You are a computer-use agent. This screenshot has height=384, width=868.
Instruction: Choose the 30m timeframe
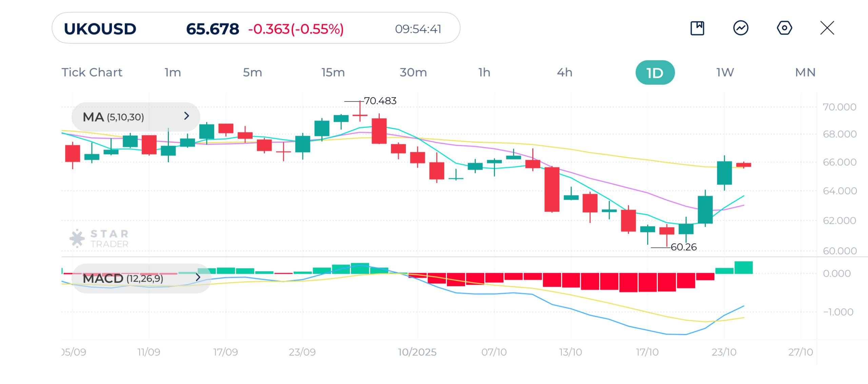[x=413, y=72]
